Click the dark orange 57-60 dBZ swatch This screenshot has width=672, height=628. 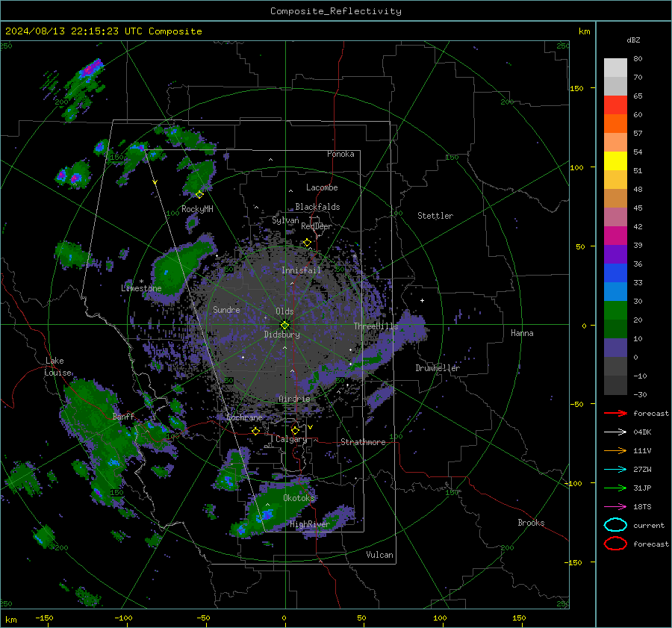[615, 123]
